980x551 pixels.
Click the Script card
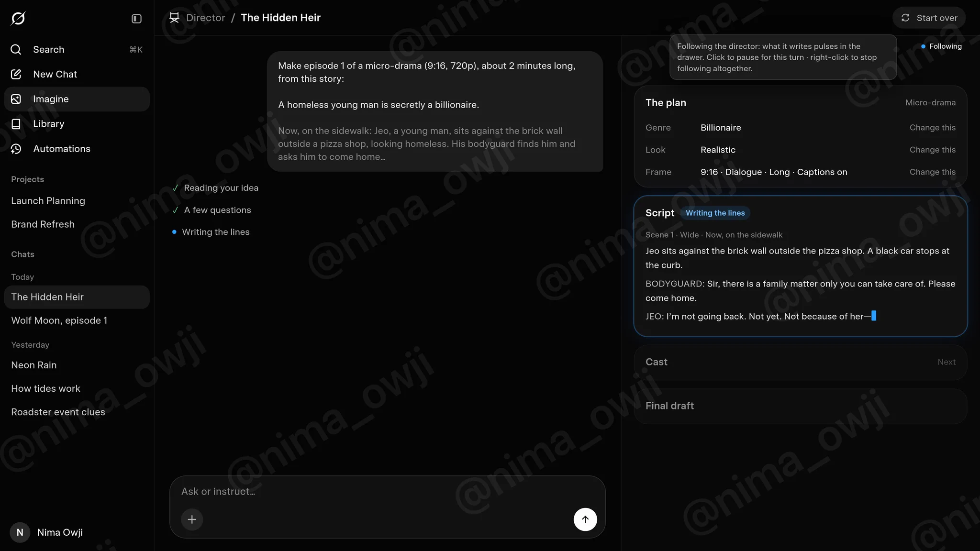(801, 266)
